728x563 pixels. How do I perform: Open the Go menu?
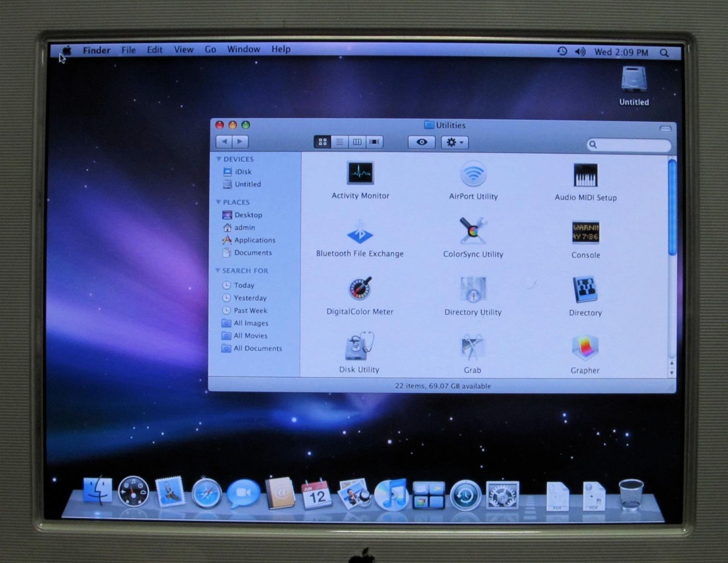(x=210, y=49)
